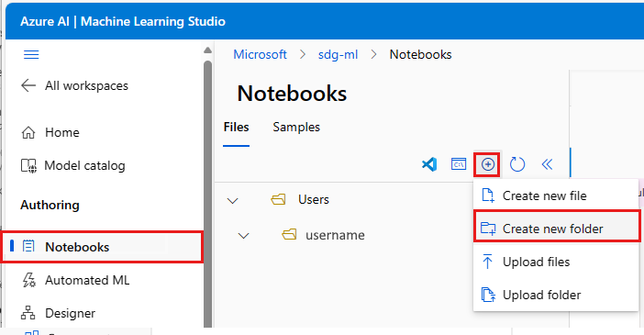
Task: Navigate to Home in sidebar
Action: 62,132
